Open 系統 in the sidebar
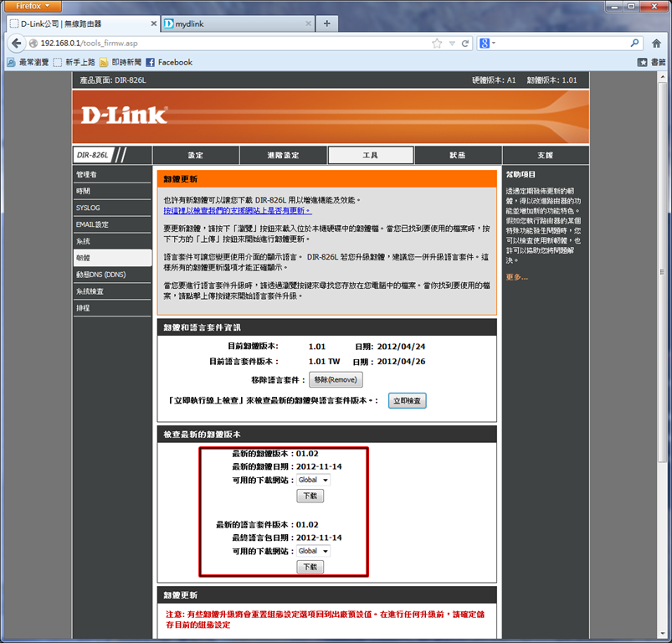 click(112, 241)
